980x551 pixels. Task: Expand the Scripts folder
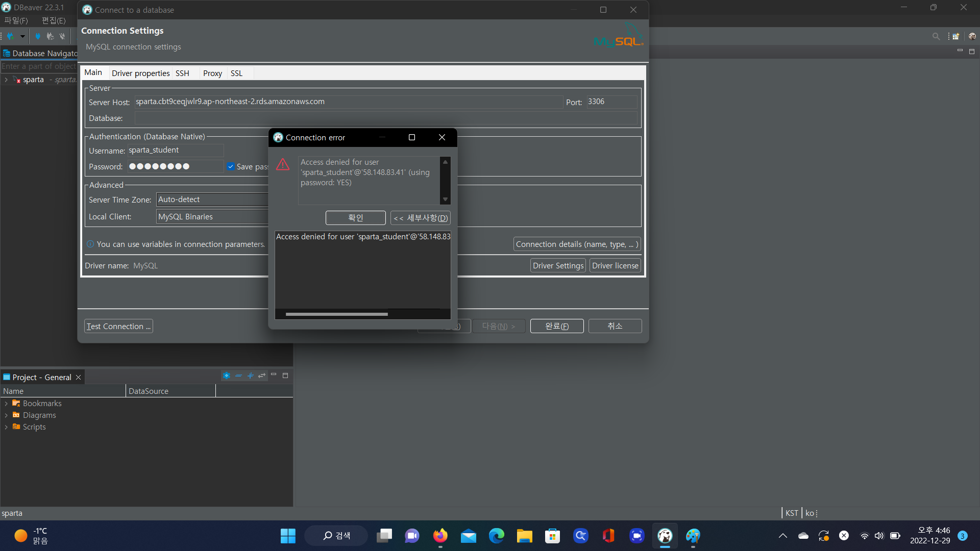(x=6, y=427)
